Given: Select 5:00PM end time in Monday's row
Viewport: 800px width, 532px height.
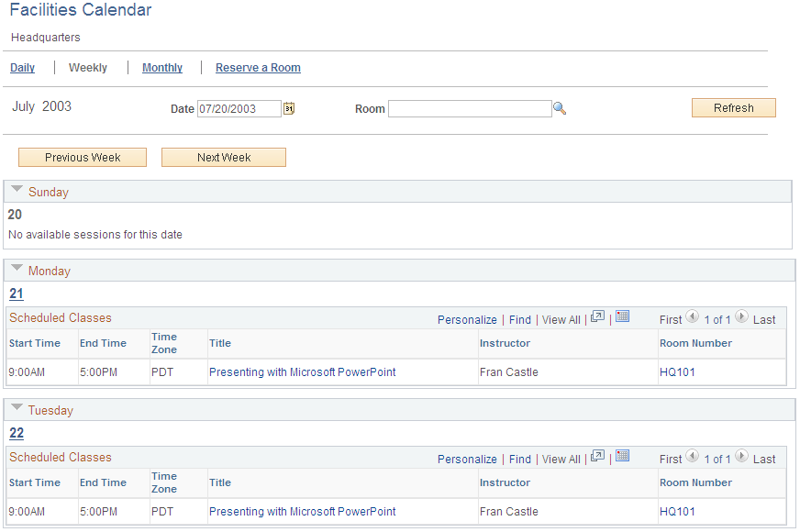Looking at the screenshot, I should 98,372.
